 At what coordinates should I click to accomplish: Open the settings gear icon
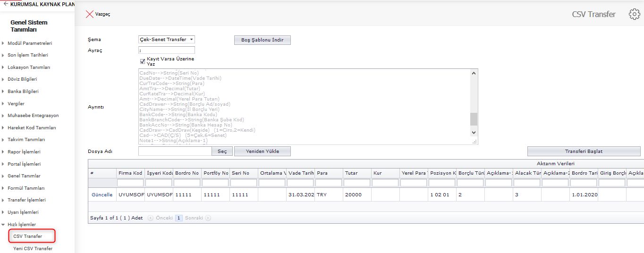pyautogui.click(x=634, y=14)
